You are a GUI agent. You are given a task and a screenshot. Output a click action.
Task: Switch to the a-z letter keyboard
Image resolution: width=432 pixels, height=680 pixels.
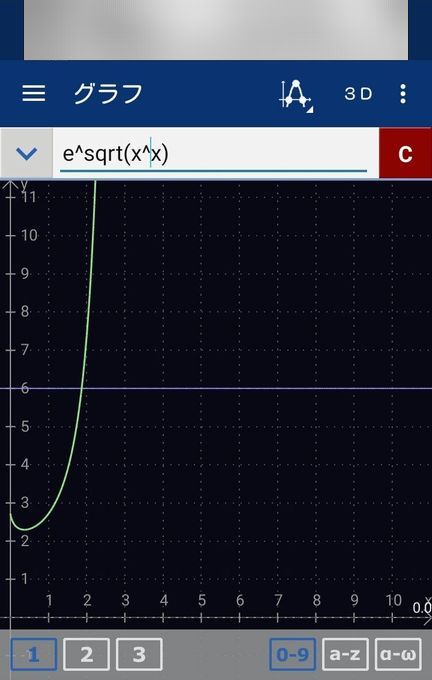345,654
